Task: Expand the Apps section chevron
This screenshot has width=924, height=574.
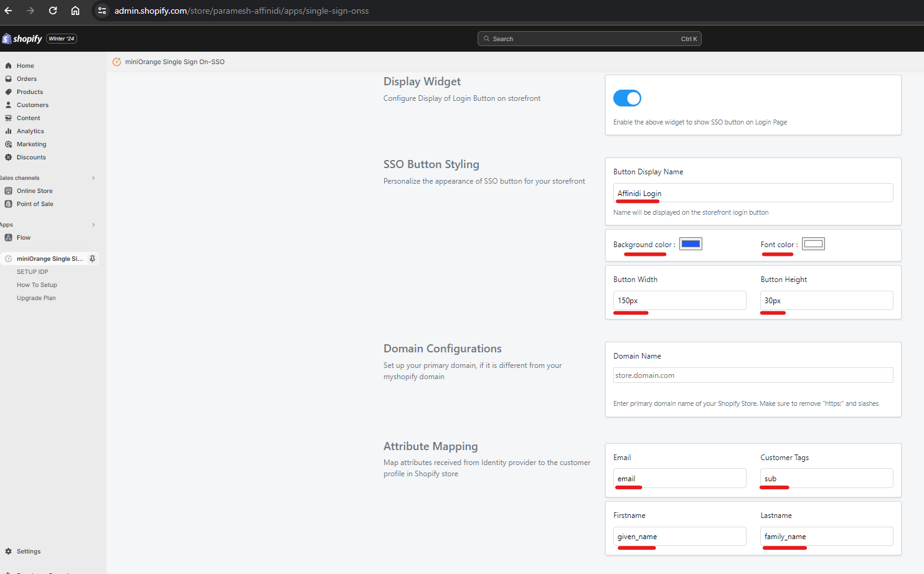Action: (93, 225)
